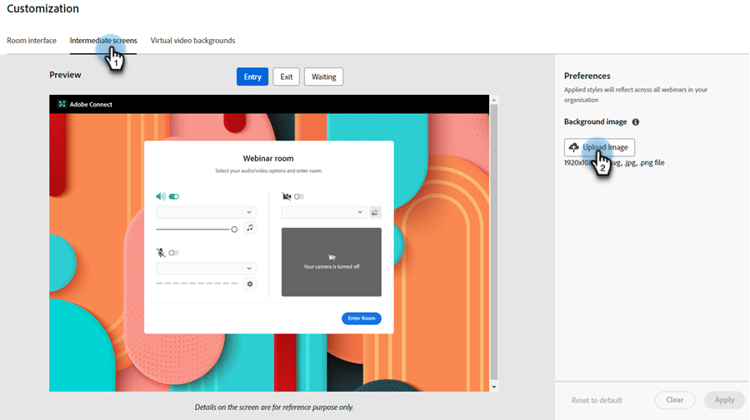This screenshot has height=420, width=750.
Task: Toggle the camera switch on
Action: 299,197
